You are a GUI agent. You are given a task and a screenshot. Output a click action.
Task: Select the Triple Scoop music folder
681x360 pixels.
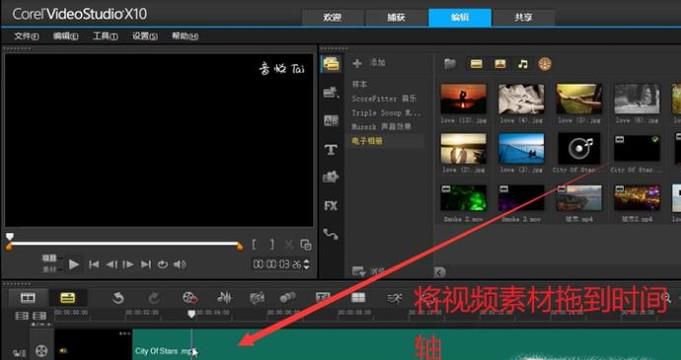click(x=386, y=112)
